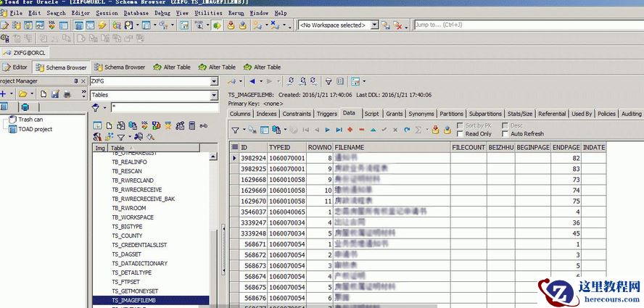Click the Commit icon in main toolbar
This screenshot has height=308, width=644.
pos(231,25)
